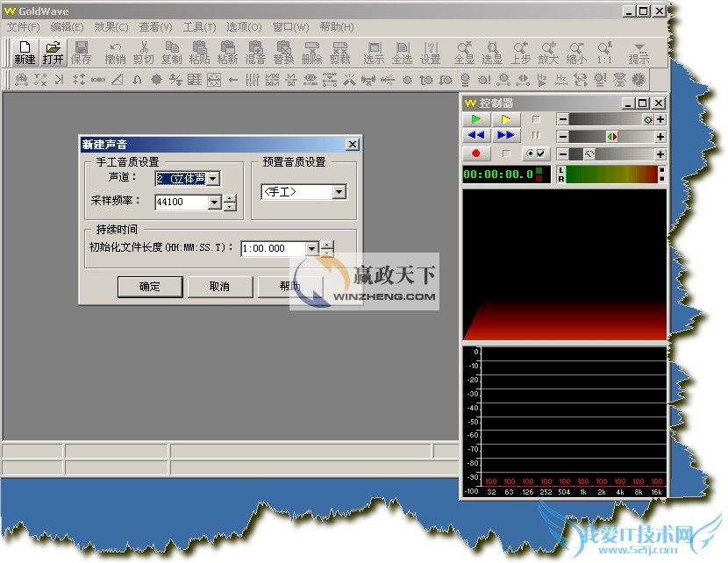Click the 打开 (Open) folder icon
The image size is (728, 563).
click(54, 53)
